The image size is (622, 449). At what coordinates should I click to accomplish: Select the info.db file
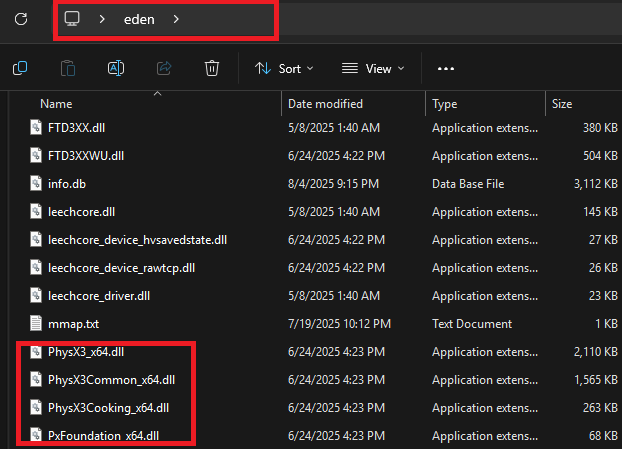click(67, 184)
